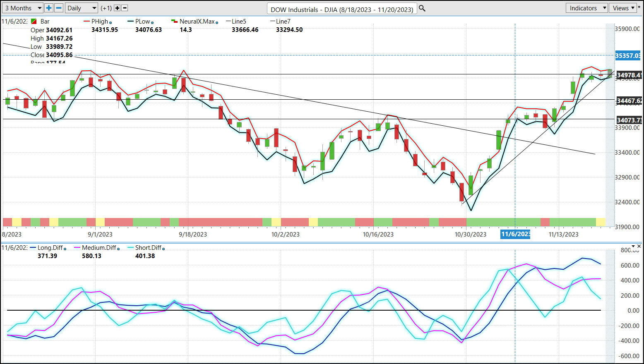Click the lower panel small dropdown arrow
644x364 pixels.
point(633,247)
